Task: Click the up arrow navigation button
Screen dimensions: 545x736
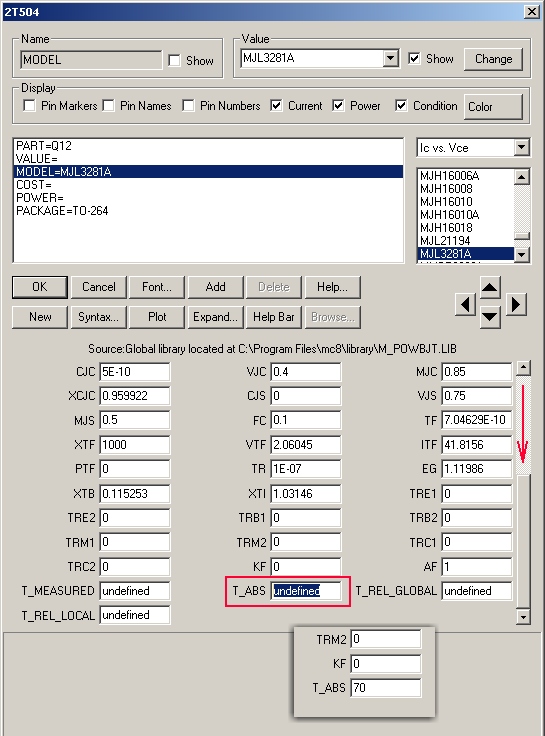Action: click(490, 287)
